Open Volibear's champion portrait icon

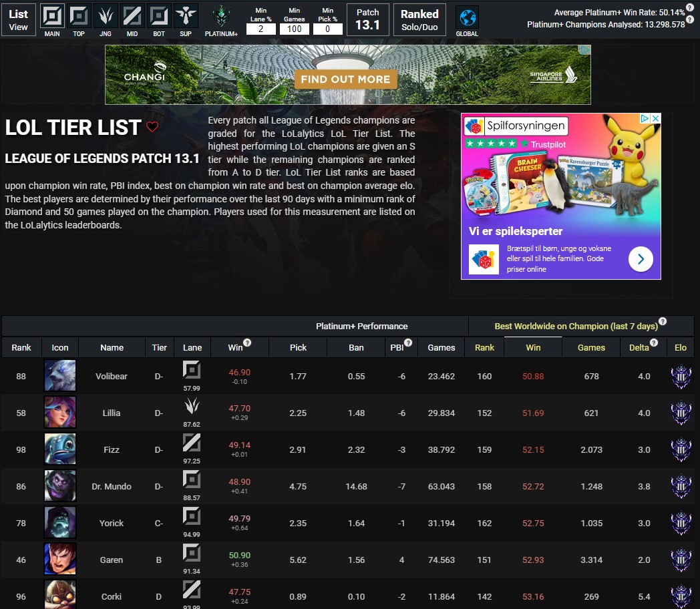pos(59,375)
